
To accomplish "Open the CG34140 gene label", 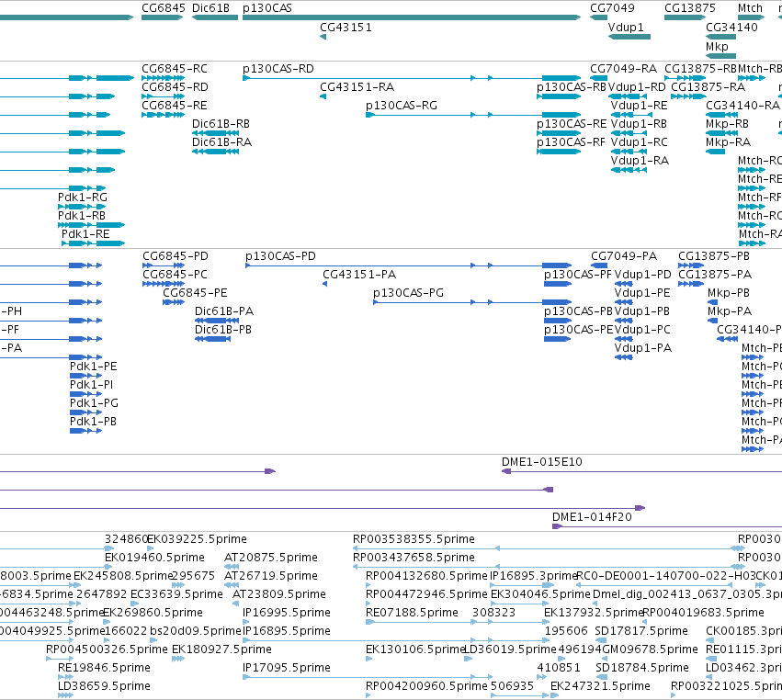I will click(x=731, y=27).
